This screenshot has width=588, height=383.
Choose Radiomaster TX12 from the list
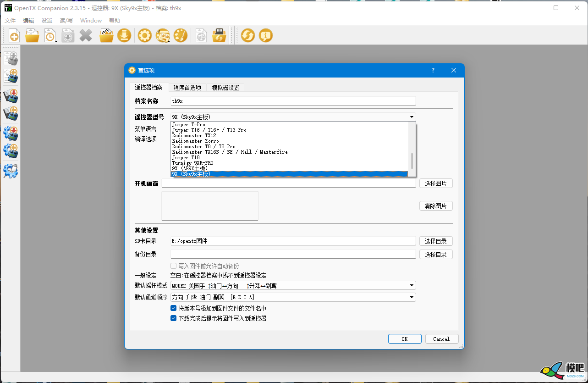click(x=289, y=135)
